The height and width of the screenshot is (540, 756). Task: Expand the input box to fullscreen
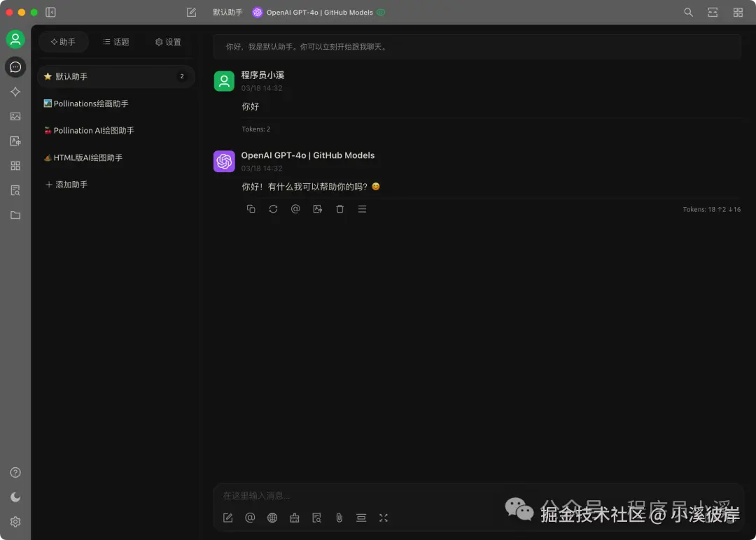tap(384, 518)
